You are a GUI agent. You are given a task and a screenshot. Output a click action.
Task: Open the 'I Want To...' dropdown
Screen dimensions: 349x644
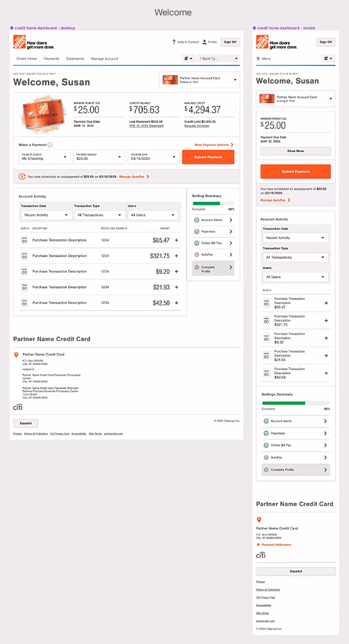pyautogui.click(x=219, y=59)
